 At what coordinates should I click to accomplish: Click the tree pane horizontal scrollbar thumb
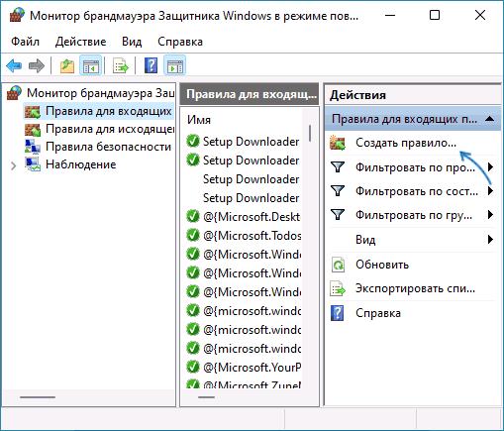pyautogui.click(x=38, y=397)
